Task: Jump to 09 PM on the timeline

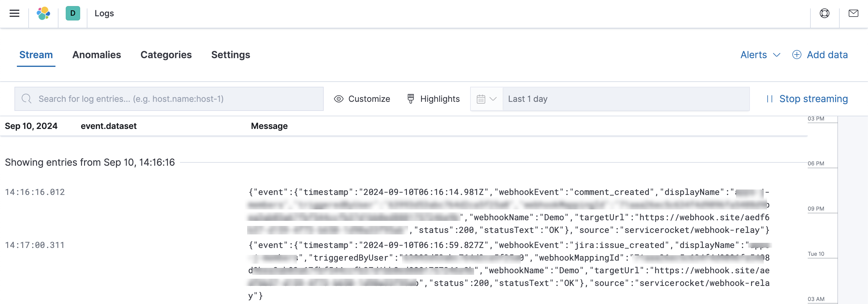Action: (x=816, y=208)
